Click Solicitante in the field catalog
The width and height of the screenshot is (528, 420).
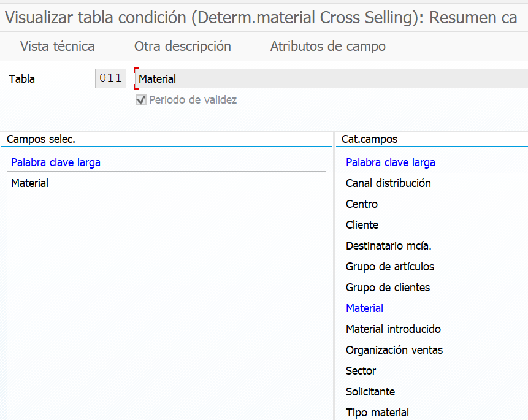point(370,392)
